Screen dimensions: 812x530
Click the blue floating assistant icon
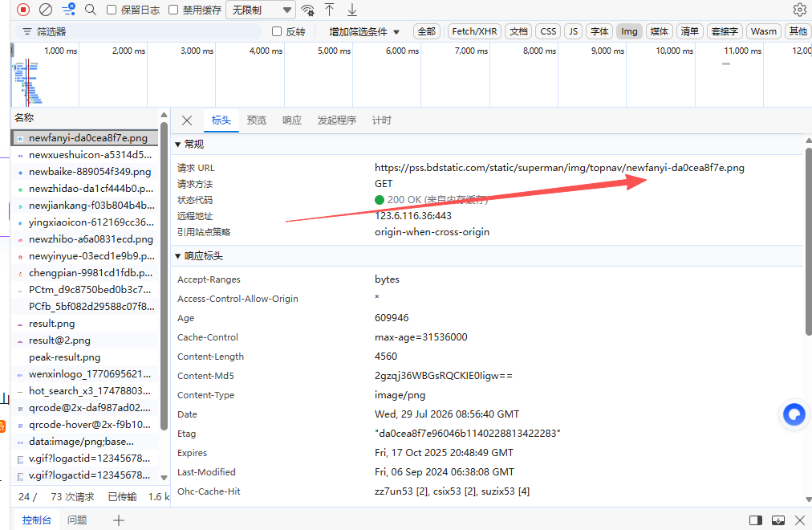coord(794,414)
